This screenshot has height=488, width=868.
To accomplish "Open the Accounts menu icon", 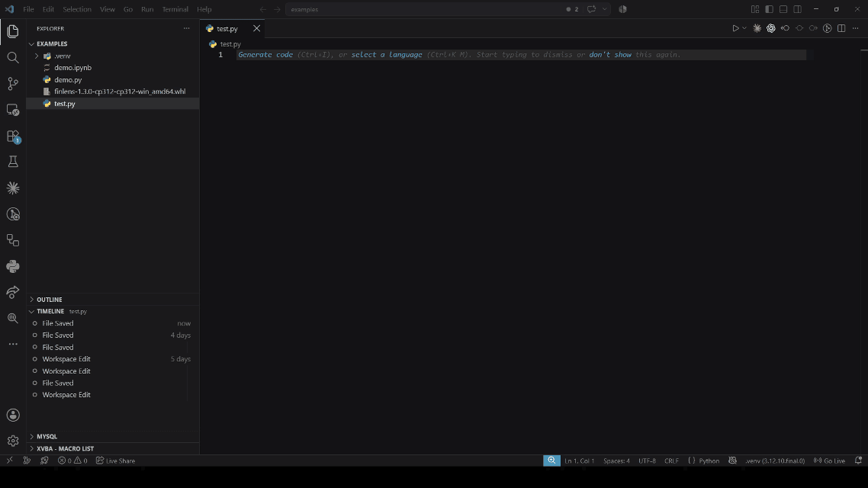I will (x=13, y=415).
